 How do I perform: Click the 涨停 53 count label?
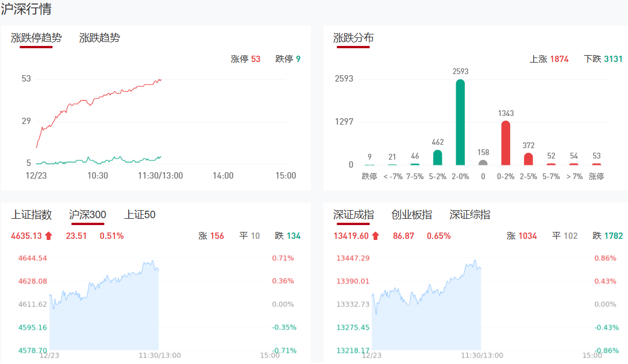click(x=245, y=59)
